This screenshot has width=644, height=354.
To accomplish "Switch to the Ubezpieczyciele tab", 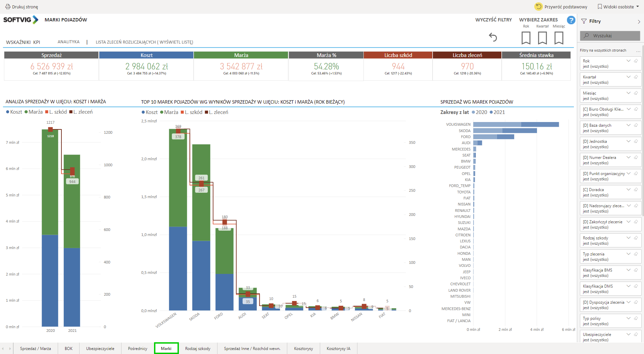I will pos(100,349).
